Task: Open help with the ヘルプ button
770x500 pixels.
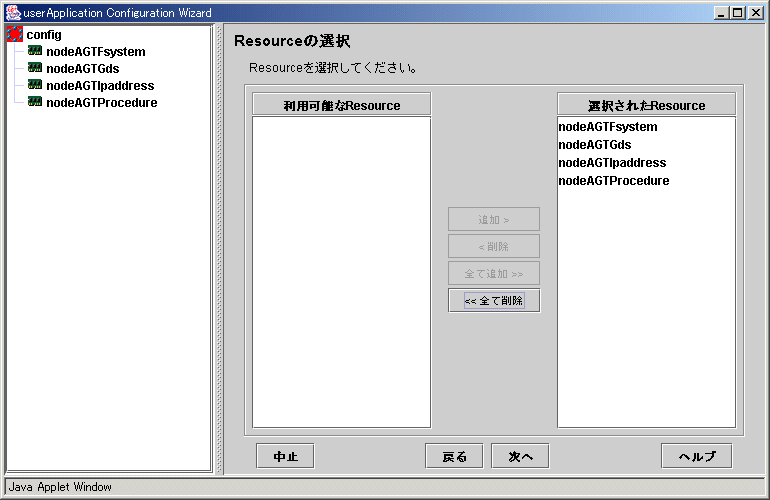Action: pyautogui.click(x=697, y=456)
